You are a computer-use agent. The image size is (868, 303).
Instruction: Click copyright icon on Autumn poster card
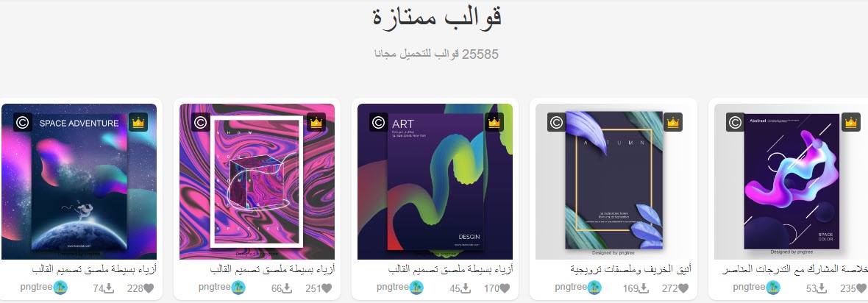click(557, 122)
